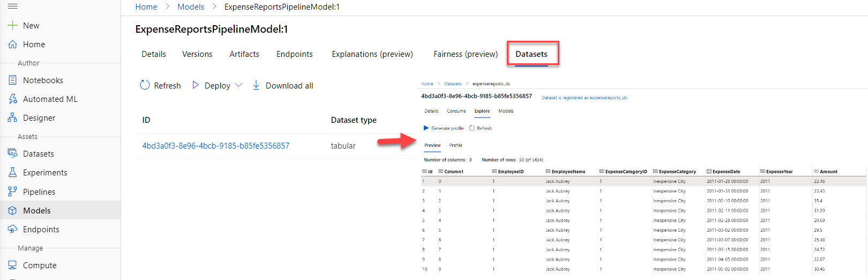Click the 'tabular' dataset type cell

pos(343,145)
